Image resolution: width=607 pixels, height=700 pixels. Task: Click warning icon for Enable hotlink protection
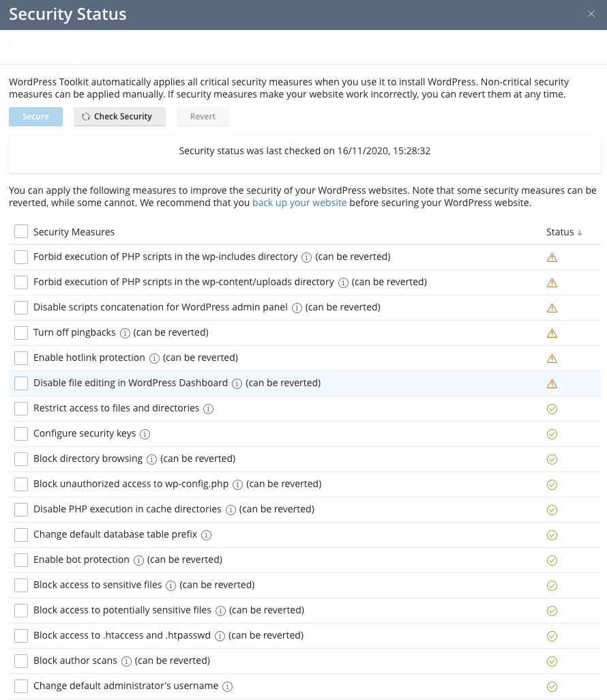coord(552,358)
